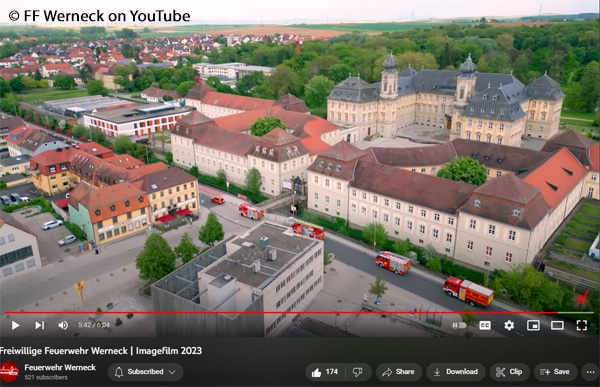Like the video with thumbs up

click(325, 372)
